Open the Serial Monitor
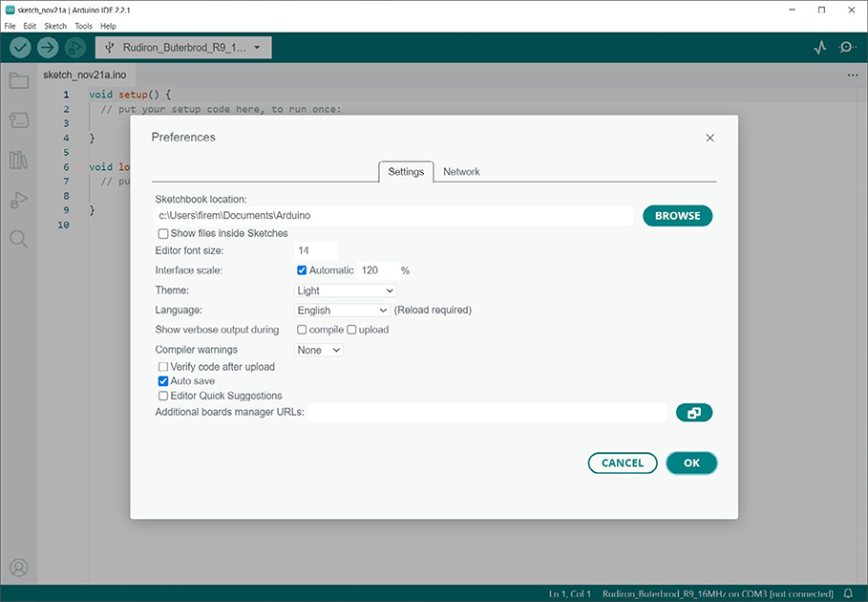 847,48
